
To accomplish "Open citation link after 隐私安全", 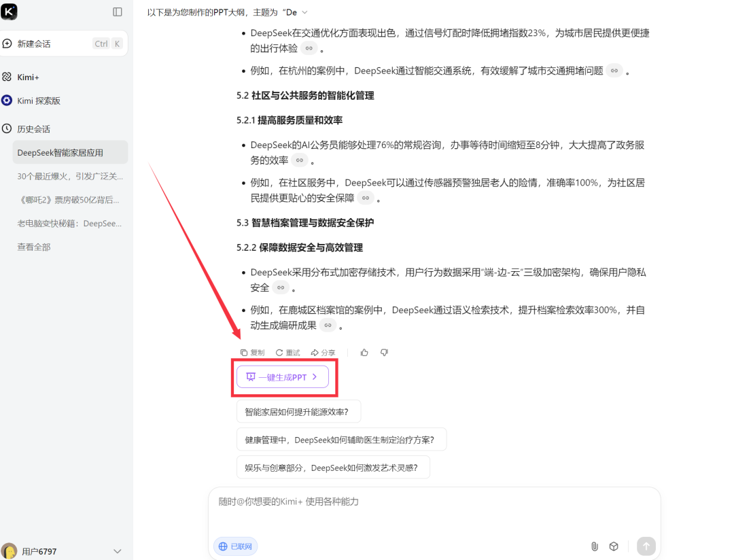I will click(x=281, y=287).
